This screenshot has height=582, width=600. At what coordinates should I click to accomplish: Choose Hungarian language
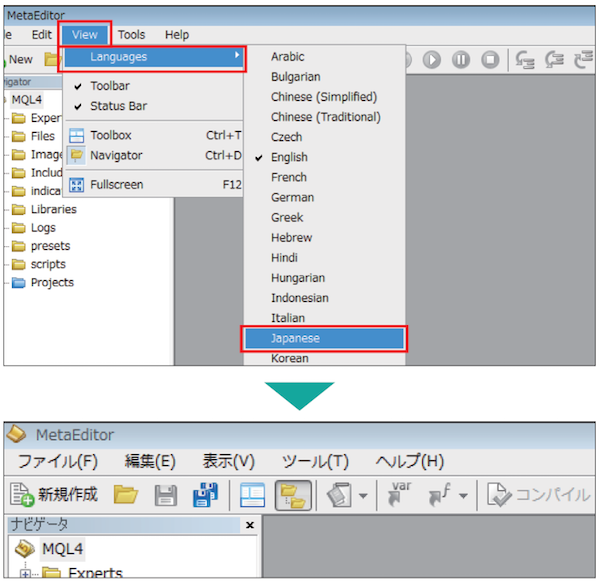pyautogui.click(x=324, y=278)
